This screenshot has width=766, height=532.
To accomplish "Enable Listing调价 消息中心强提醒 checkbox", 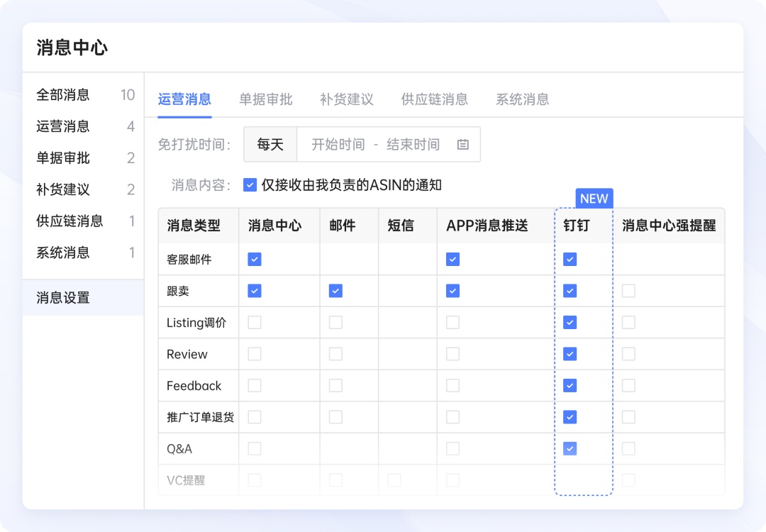I will [628, 323].
